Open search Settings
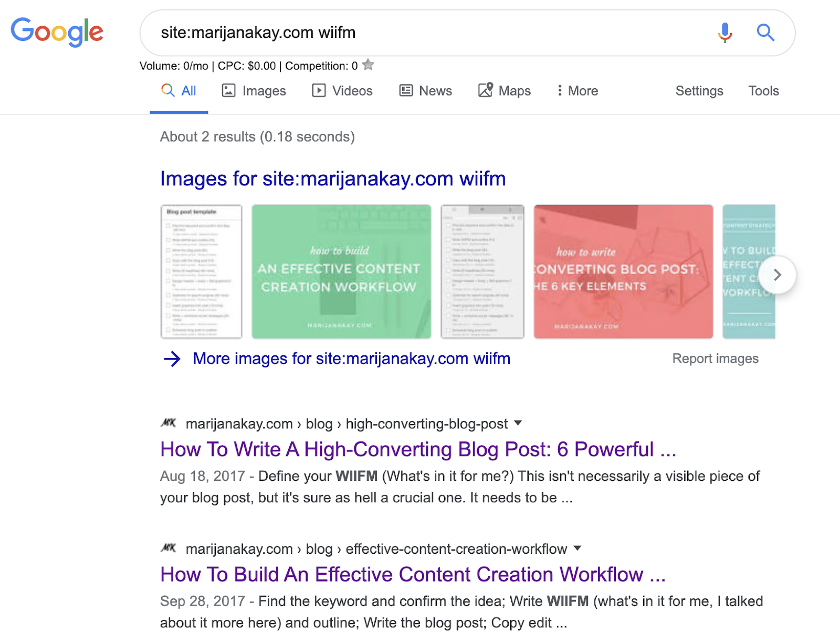 (699, 91)
